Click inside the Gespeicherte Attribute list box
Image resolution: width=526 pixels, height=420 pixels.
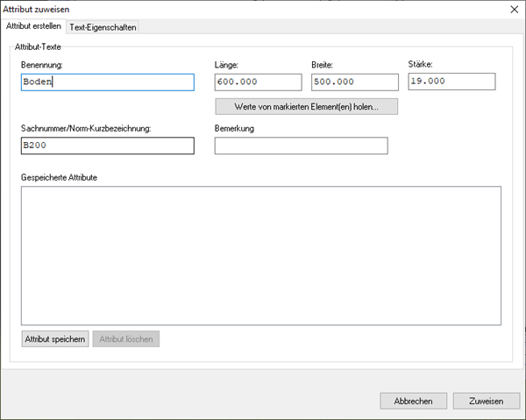(x=260, y=255)
